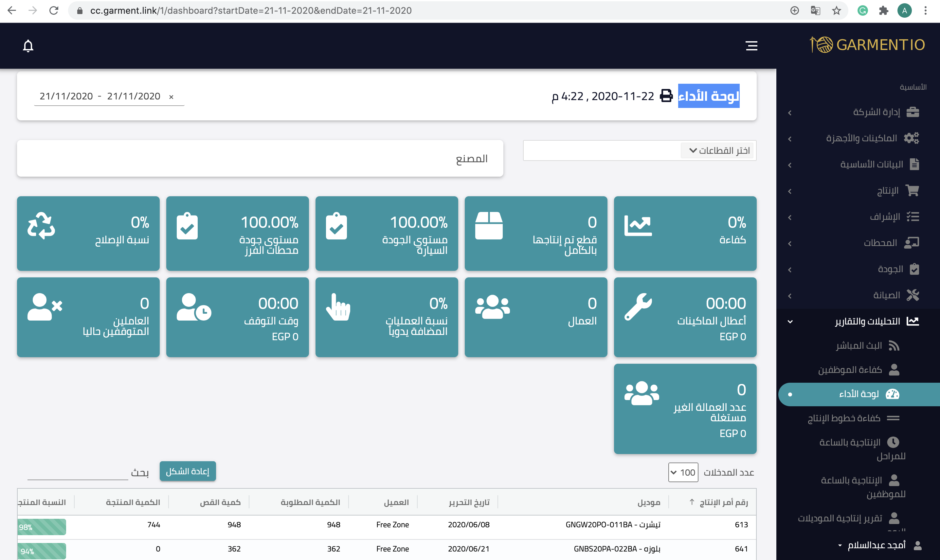Click the checklist icon for الإشراف
Viewport: 940px width, 560px height.
point(913,217)
